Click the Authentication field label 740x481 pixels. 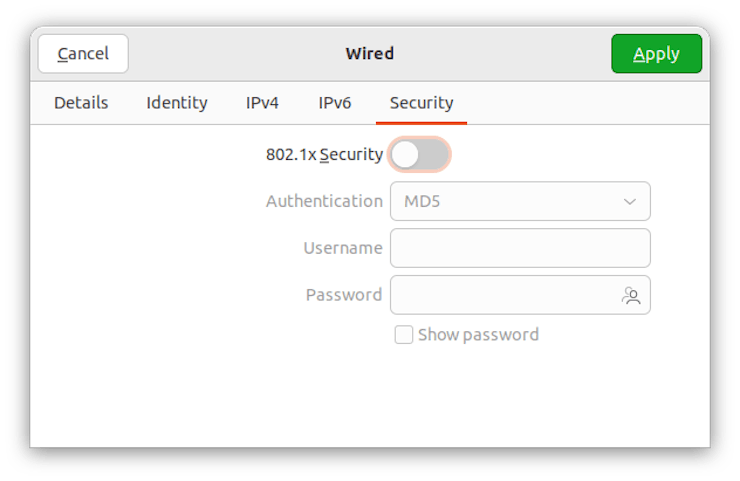tap(324, 201)
